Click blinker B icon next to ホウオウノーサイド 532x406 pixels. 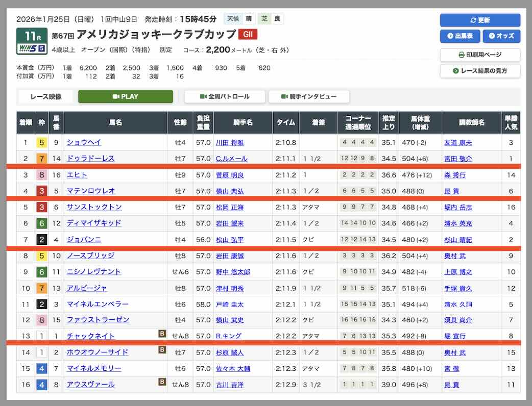pos(162,350)
